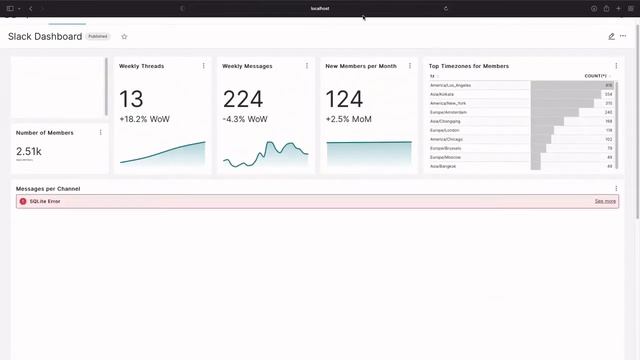640x360 pixels.
Task: Select the America/Los_Angeles timezone row
Action: point(521,85)
